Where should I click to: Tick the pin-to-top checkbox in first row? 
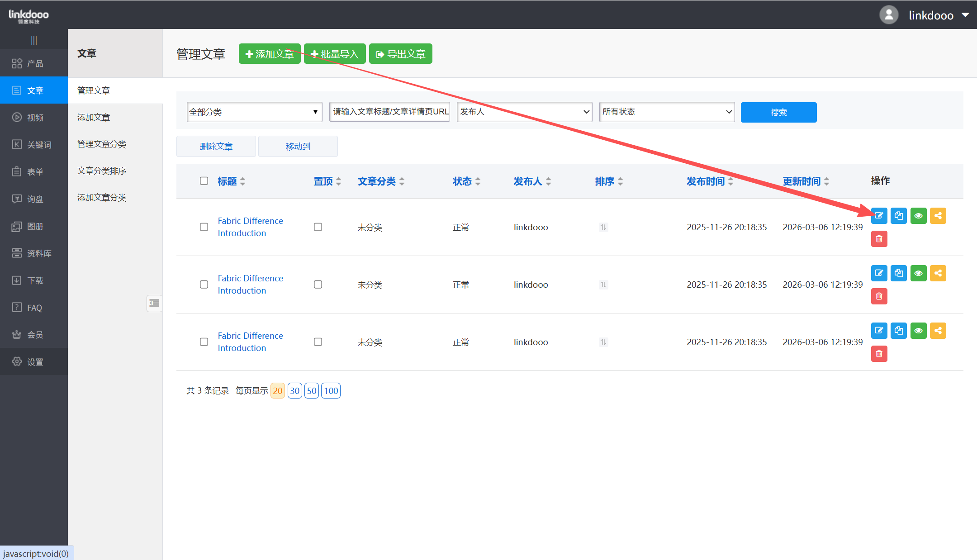point(318,227)
